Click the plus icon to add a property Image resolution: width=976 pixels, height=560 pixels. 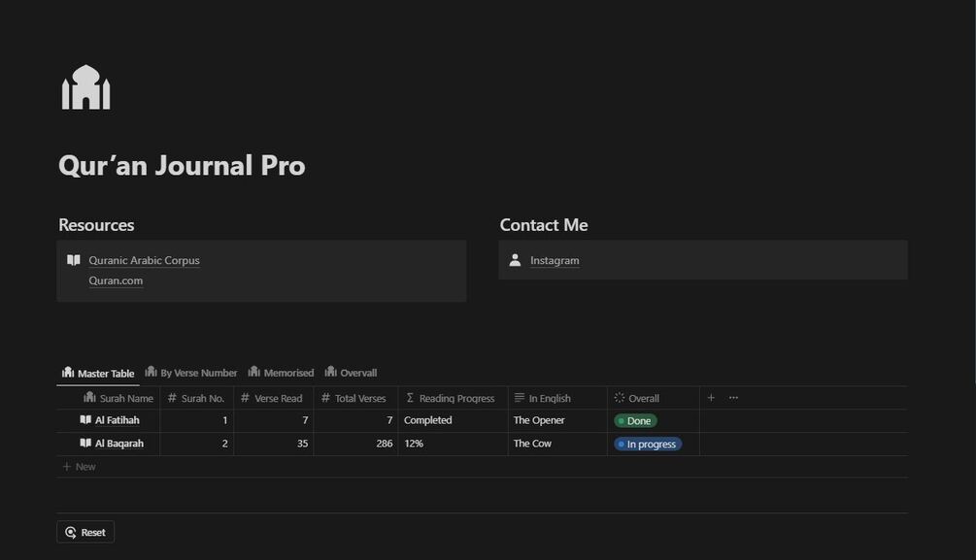pos(711,398)
